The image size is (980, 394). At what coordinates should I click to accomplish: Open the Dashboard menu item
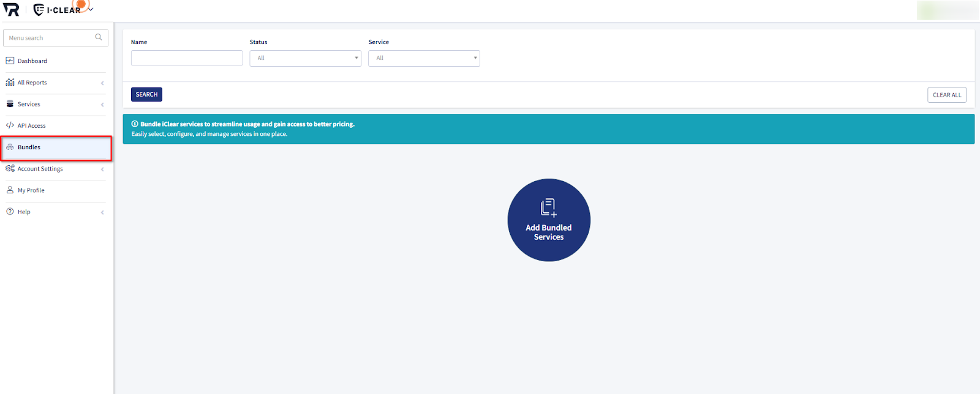pos(55,61)
